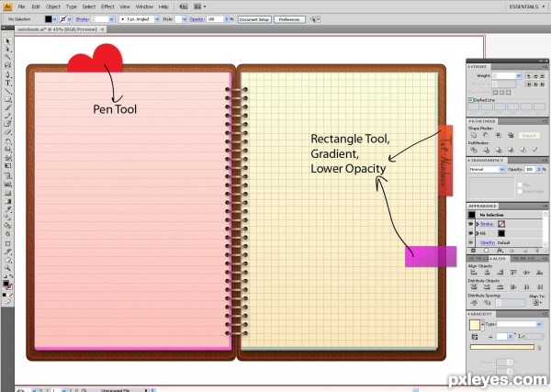The image size is (551, 392).
Task: Open the Pathfinder panel options menu
Action: click(545, 121)
